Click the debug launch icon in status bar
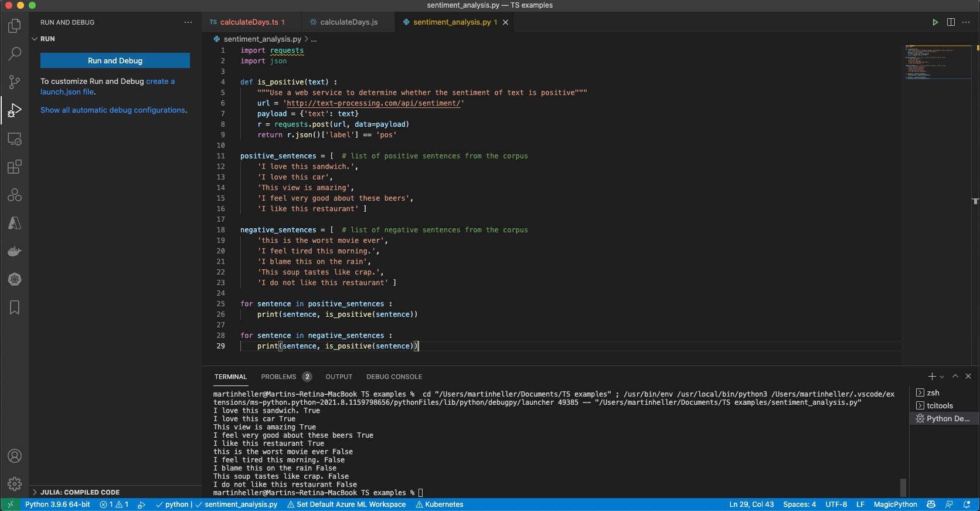The image size is (980, 511). tap(141, 505)
